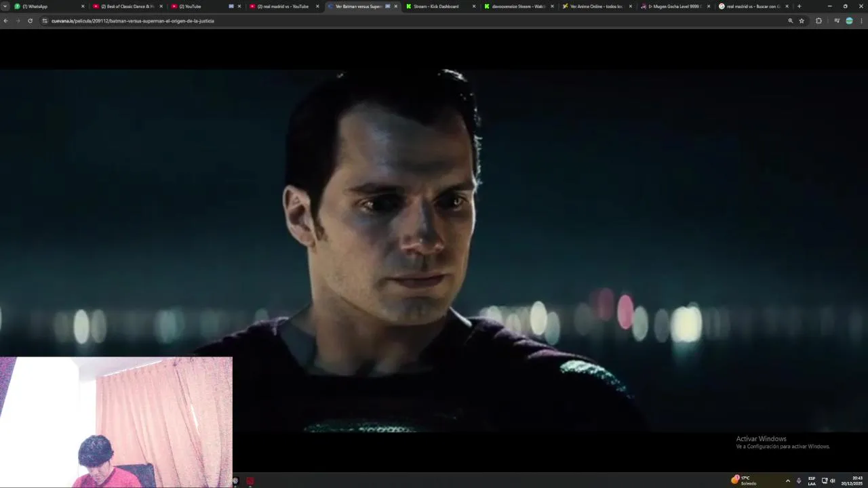Open the media control icon in toolbar
The height and width of the screenshot is (488, 868).
(837, 21)
